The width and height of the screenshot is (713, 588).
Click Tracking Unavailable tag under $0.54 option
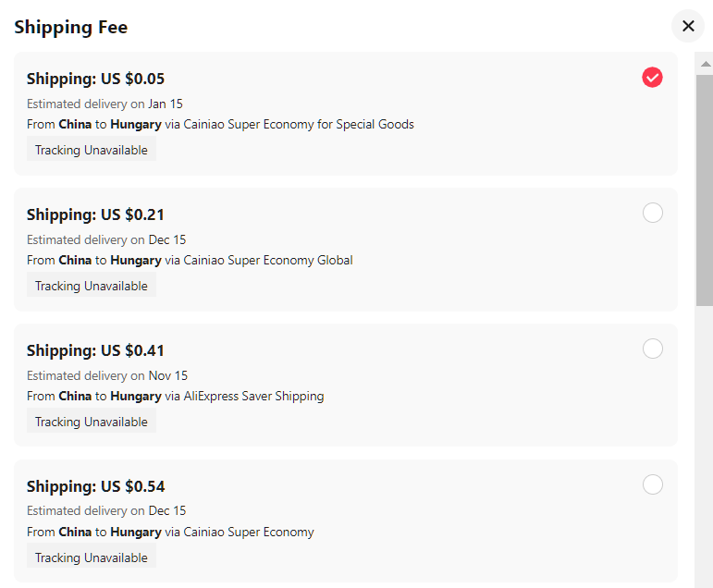(91, 557)
